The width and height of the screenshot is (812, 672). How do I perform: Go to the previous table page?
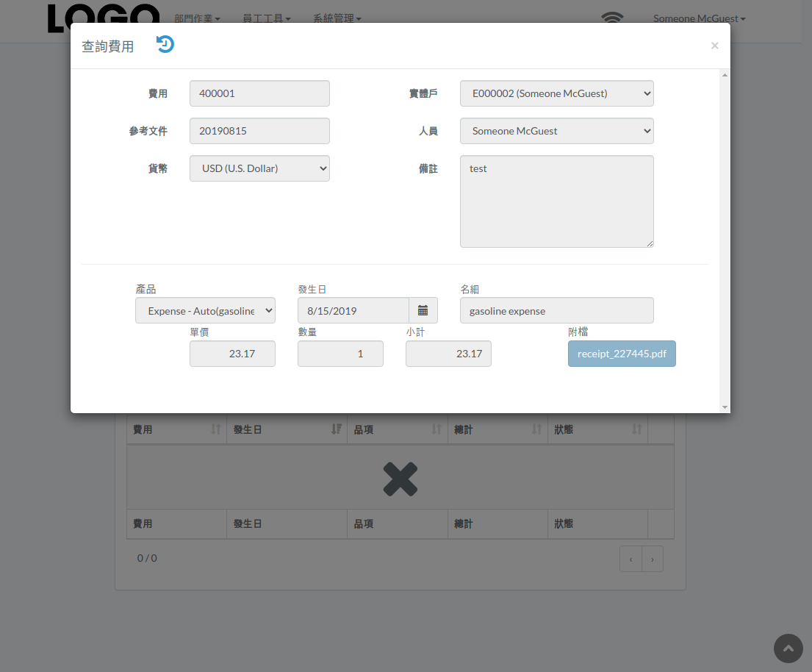[x=630, y=559]
